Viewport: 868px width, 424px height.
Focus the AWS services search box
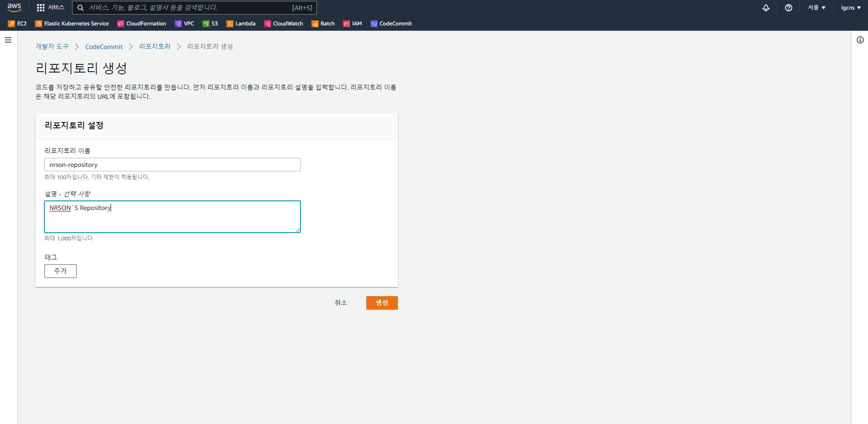coord(194,8)
